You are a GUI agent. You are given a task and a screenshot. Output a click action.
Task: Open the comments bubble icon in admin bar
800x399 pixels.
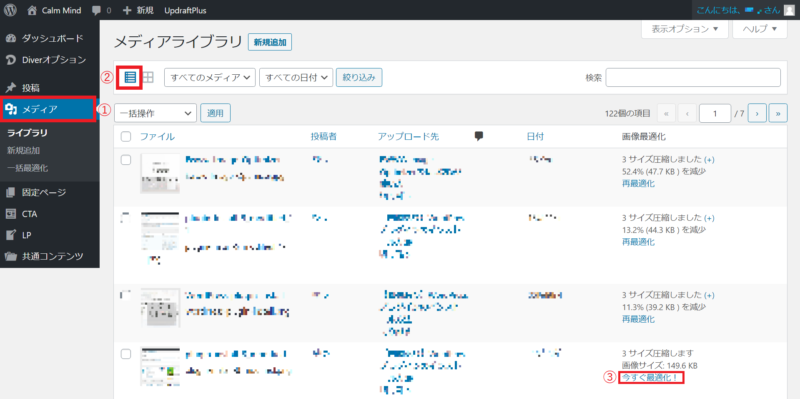(97, 10)
